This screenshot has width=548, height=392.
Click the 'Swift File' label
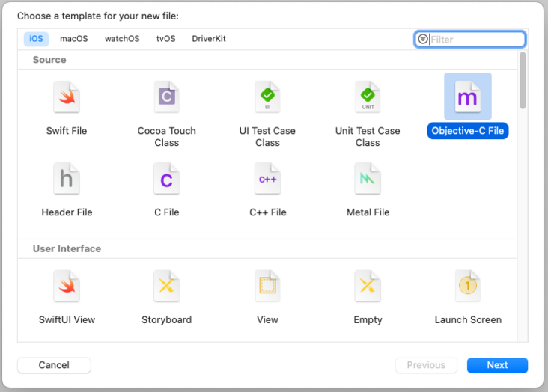67,131
